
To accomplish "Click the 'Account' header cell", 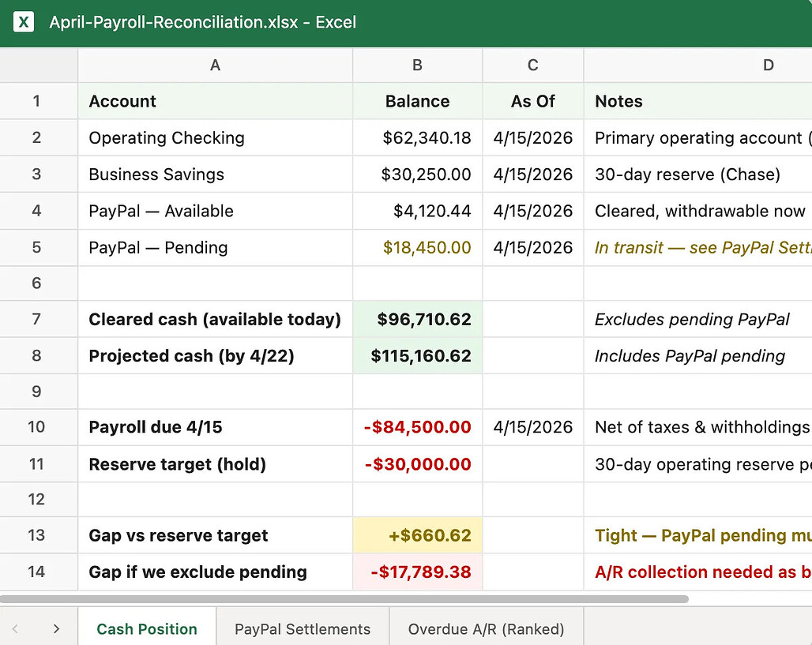I will point(216,101).
